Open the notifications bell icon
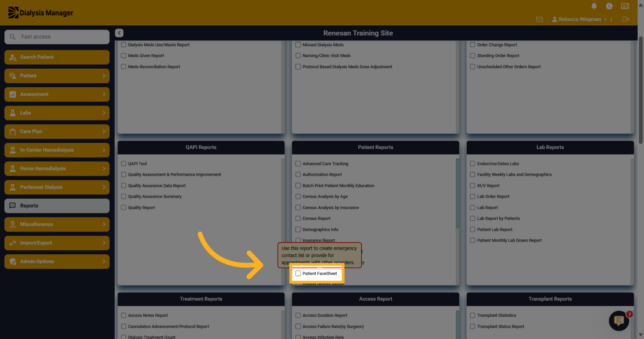This screenshot has width=644, height=339. [x=594, y=6]
